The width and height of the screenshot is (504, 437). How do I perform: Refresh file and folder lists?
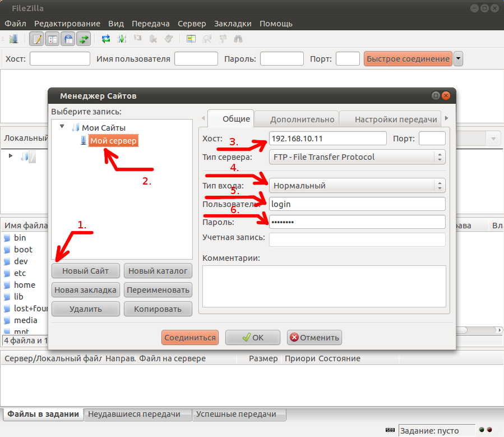click(106, 39)
